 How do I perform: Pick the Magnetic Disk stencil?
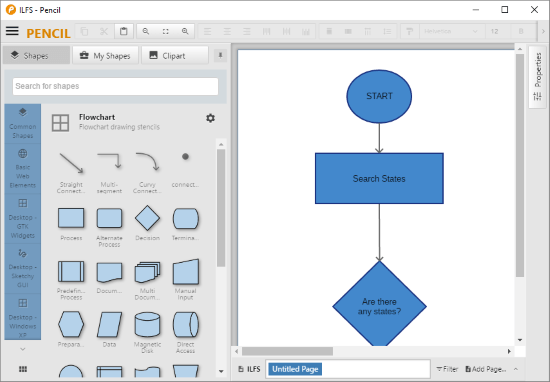tap(147, 332)
